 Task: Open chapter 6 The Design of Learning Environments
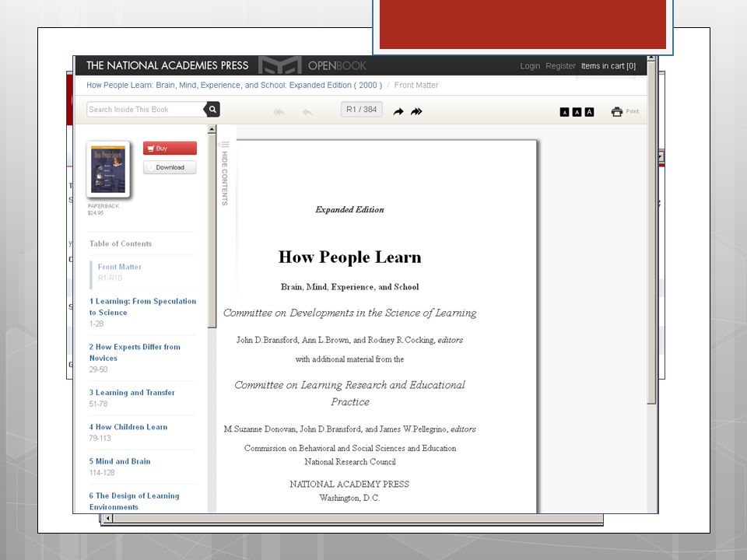[135, 501]
